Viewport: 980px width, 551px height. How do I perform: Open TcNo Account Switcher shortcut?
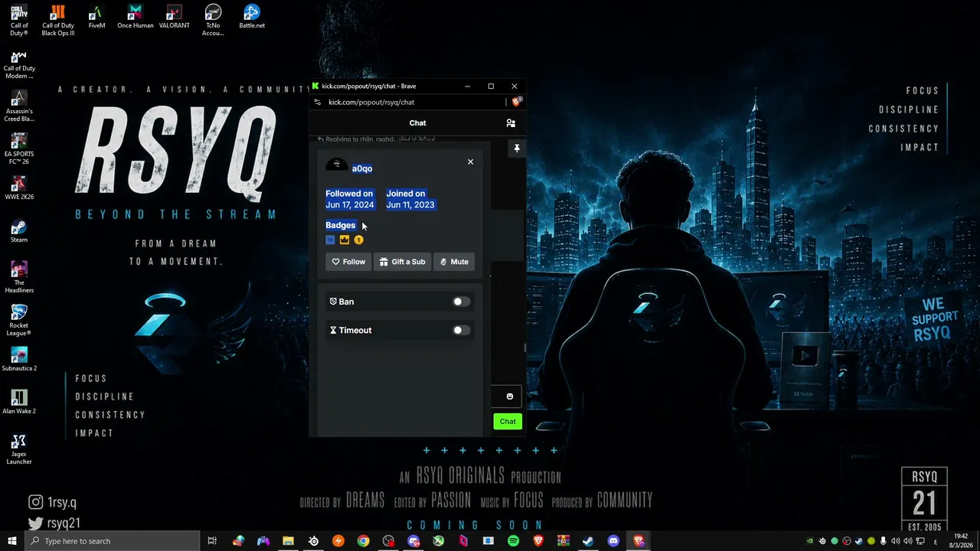[x=213, y=21]
